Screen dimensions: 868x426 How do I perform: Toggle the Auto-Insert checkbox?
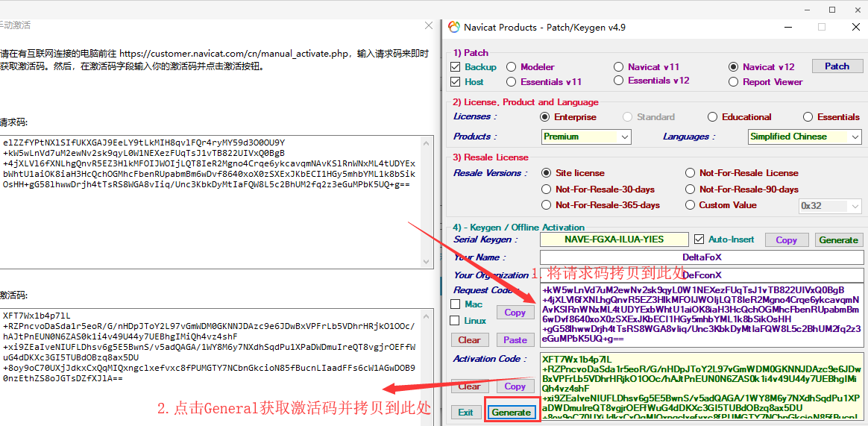pyautogui.click(x=699, y=239)
